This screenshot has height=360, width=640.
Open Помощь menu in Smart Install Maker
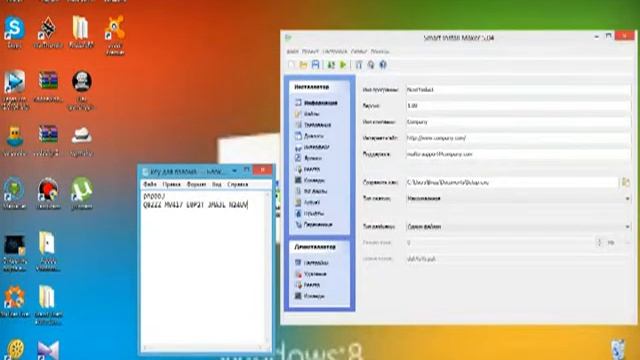380,51
